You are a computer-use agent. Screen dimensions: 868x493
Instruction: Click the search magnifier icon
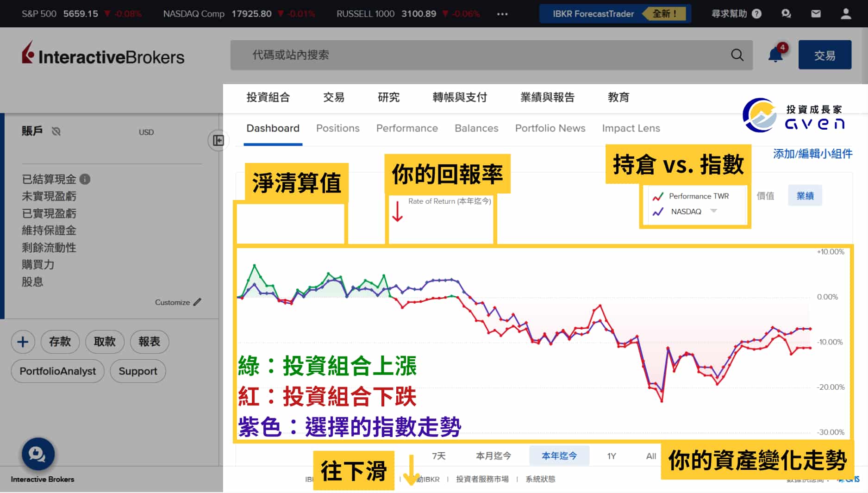[x=737, y=55]
